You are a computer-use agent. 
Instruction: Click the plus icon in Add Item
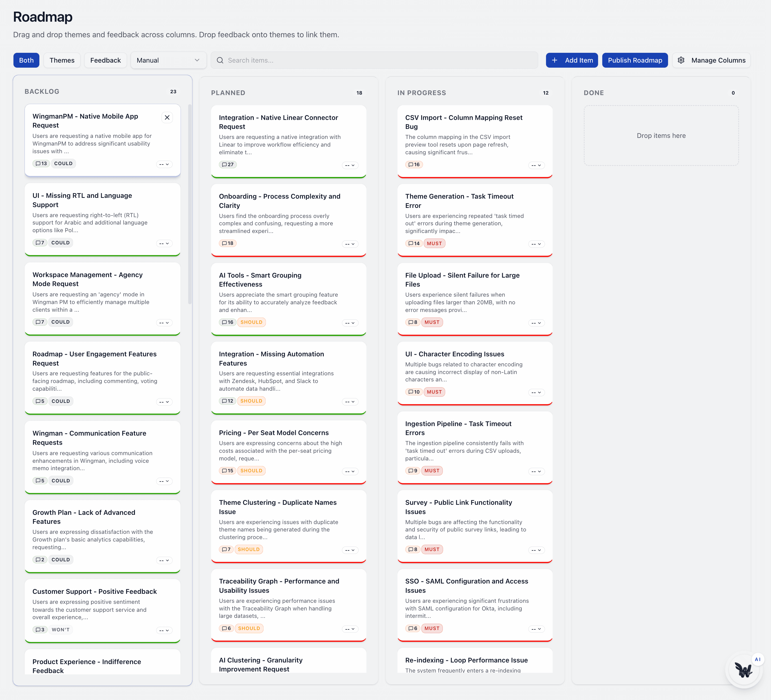point(554,60)
